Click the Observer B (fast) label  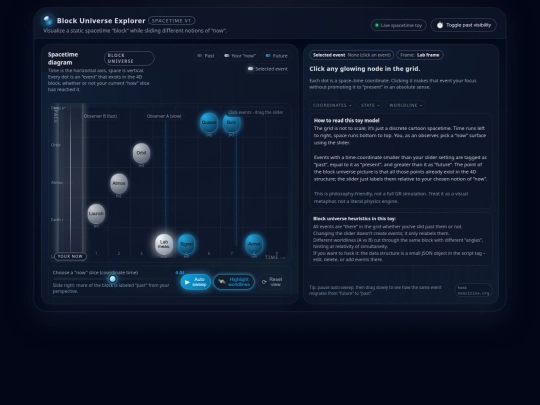click(x=100, y=116)
